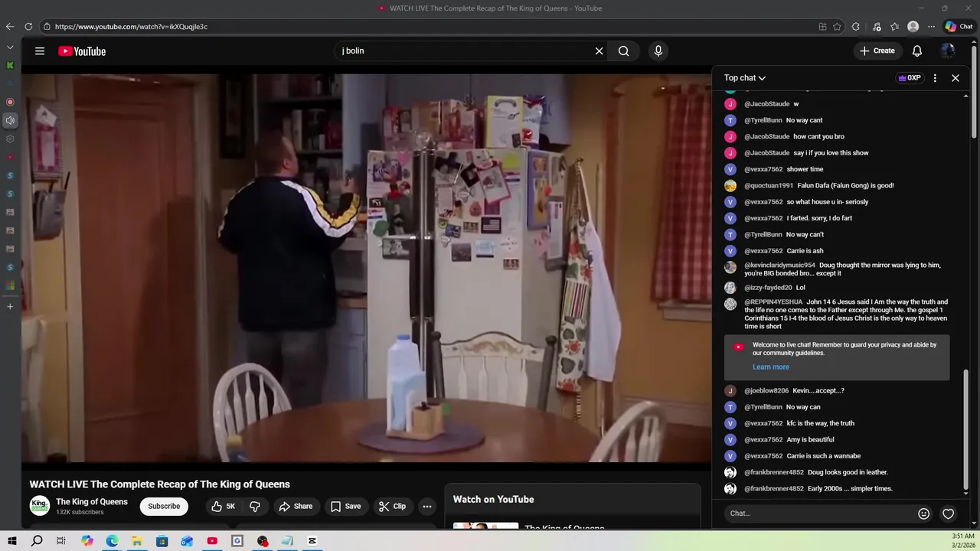Open YouTube notifications bell
The image size is (980, 551).
(x=916, y=51)
